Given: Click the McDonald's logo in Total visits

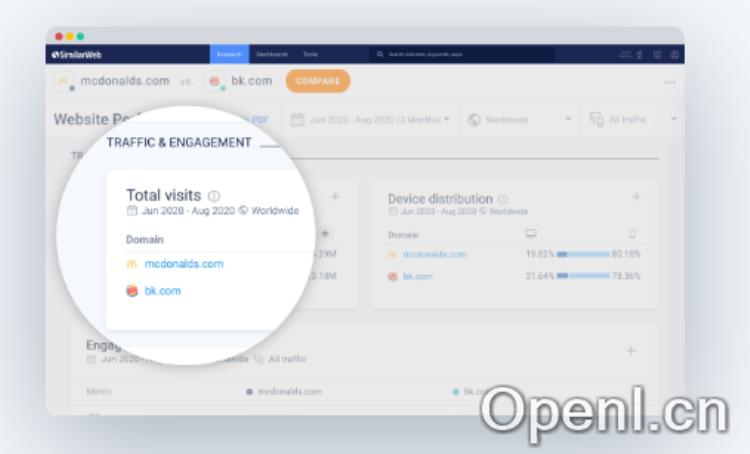Looking at the screenshot, I should pyautogui.click(x=132, y=264).
